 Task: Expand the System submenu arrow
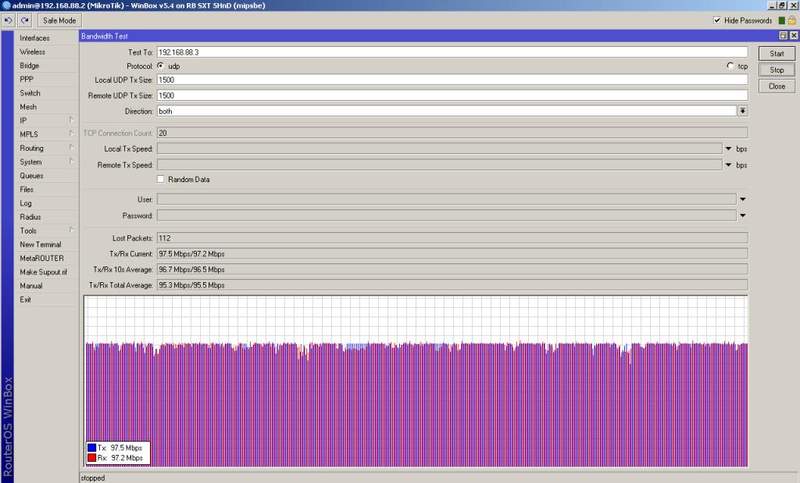[71, 161]
